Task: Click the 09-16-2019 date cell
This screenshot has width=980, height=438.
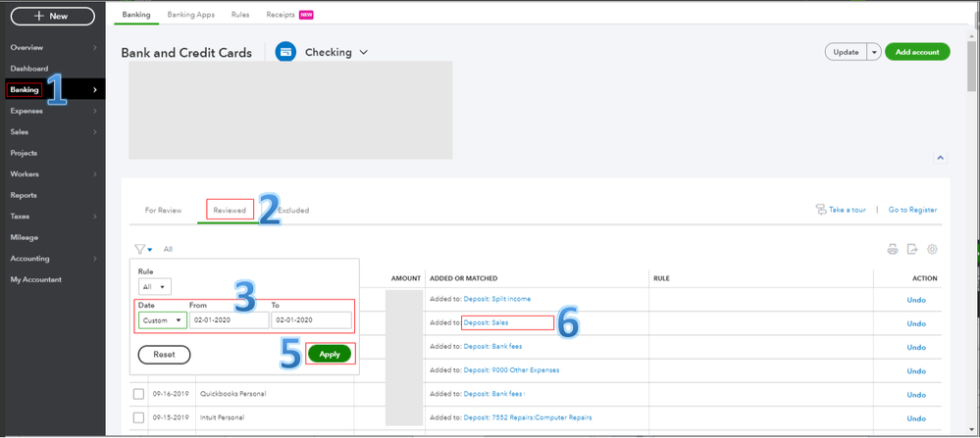Action: tap(170, 394)
